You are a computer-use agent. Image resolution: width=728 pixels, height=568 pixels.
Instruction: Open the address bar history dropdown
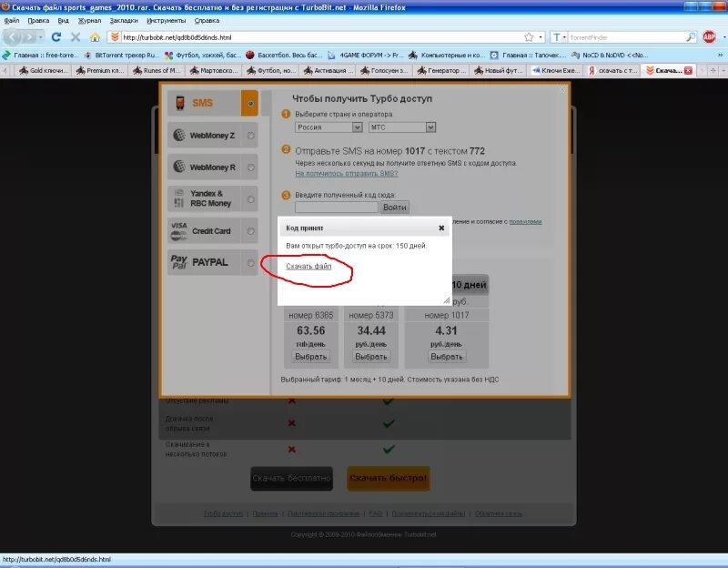coord(541,37)
